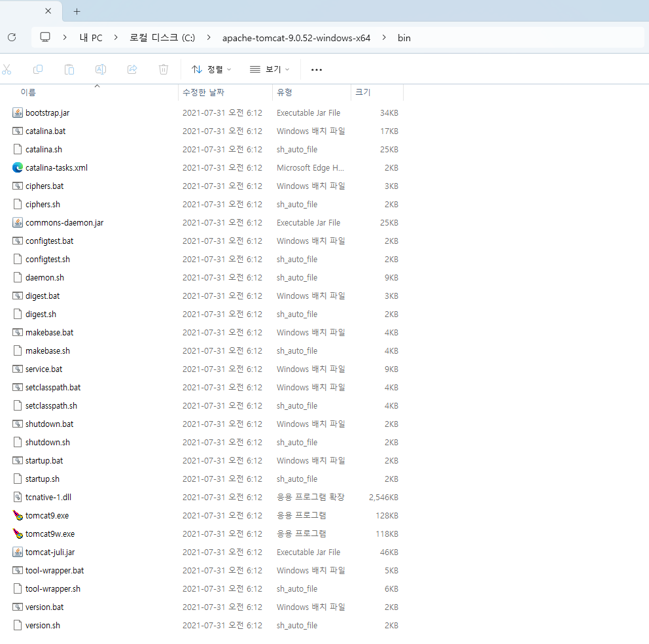Refresh the folder view

(12, 38)
